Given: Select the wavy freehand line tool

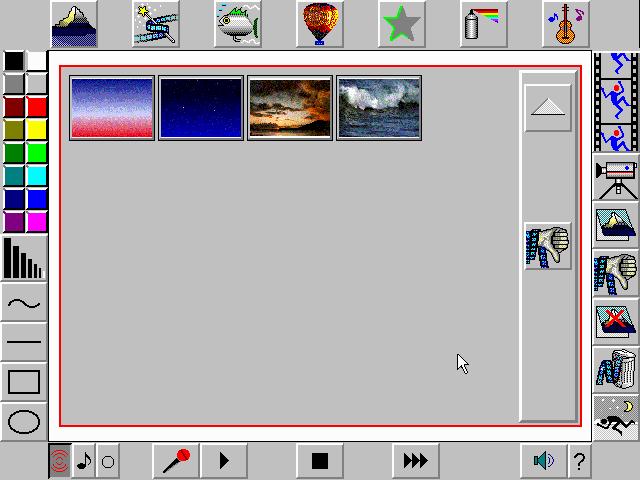Looking at the screenshot, I should tap(24, 303).
